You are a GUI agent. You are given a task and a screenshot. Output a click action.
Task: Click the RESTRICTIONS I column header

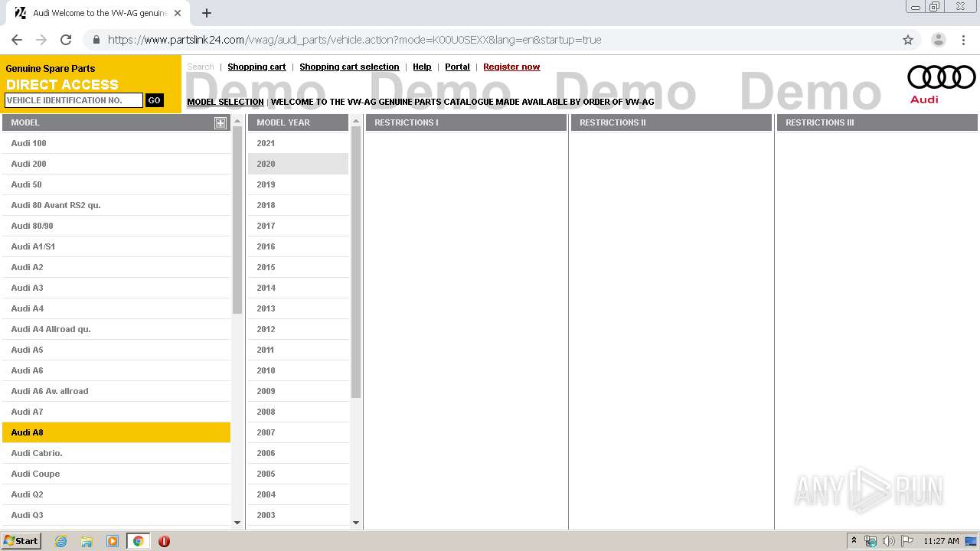coord(465,122)
